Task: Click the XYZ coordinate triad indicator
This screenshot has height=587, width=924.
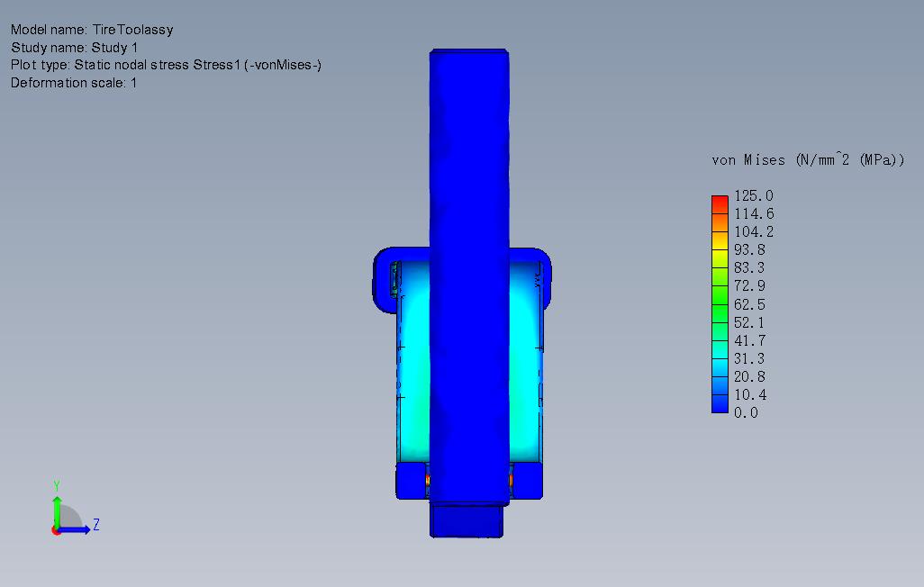Action: pyautogui.click(x=75, y=509)
